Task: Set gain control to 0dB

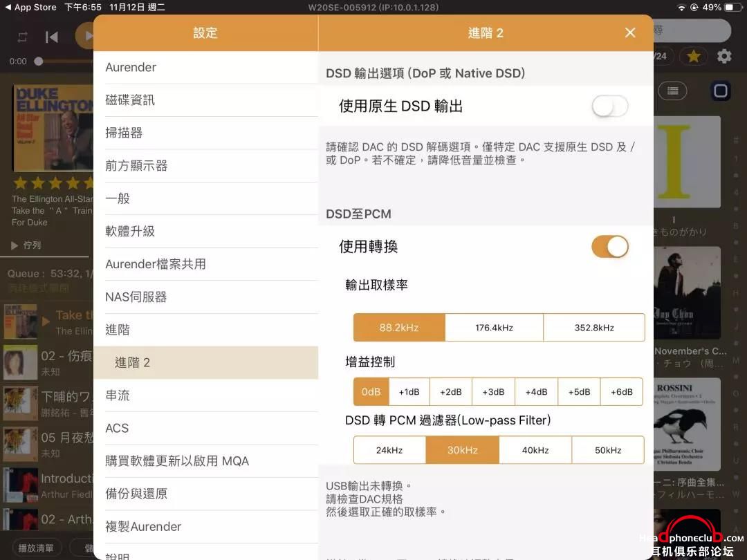Action: tap(371, 392)
